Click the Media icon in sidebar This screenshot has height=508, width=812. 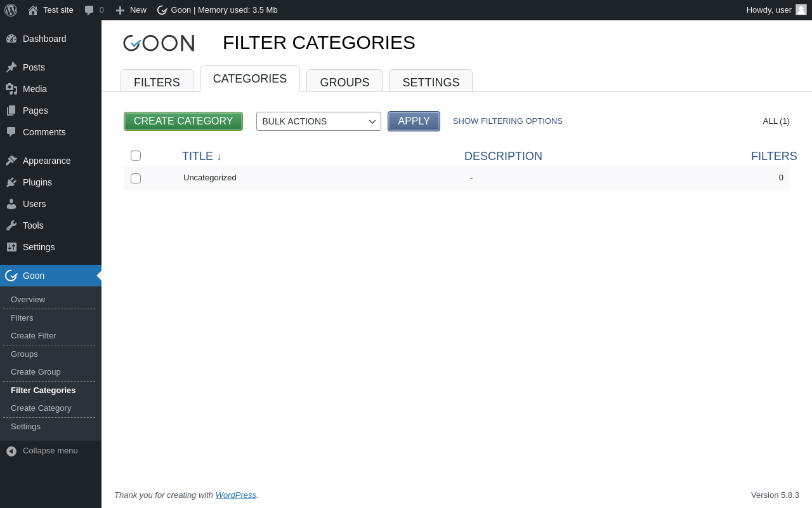click(x=11, y=89)
